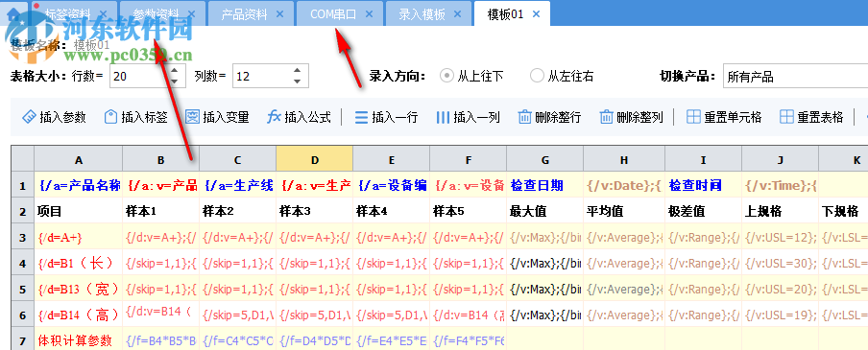Click the {/d=A+} cell
Viewport: 868px width, 350px height.
(x=79, y=237)
